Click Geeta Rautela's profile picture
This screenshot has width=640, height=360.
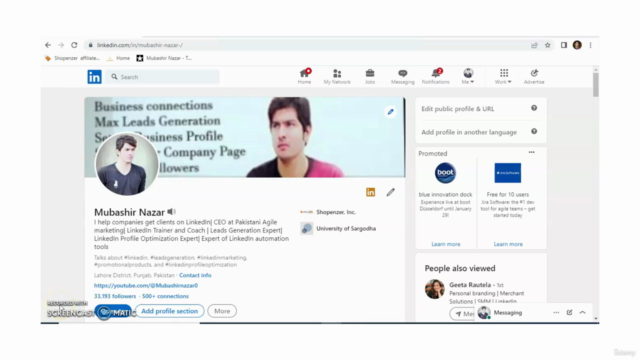435,289
